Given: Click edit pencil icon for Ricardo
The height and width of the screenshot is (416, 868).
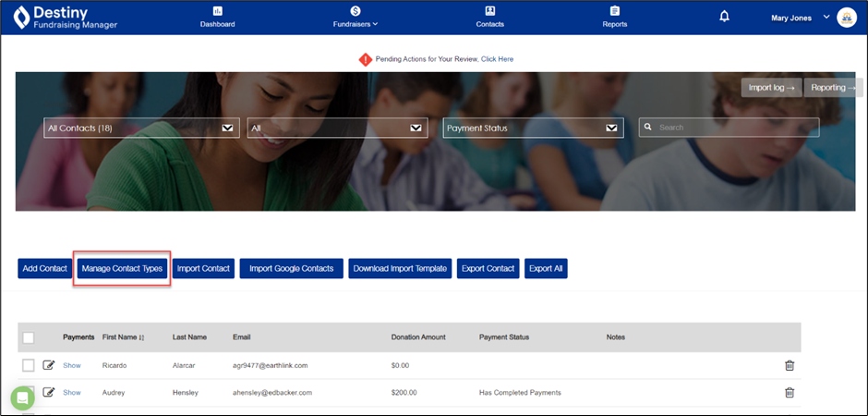Looking at the screenshot, I should click(49, 365).
